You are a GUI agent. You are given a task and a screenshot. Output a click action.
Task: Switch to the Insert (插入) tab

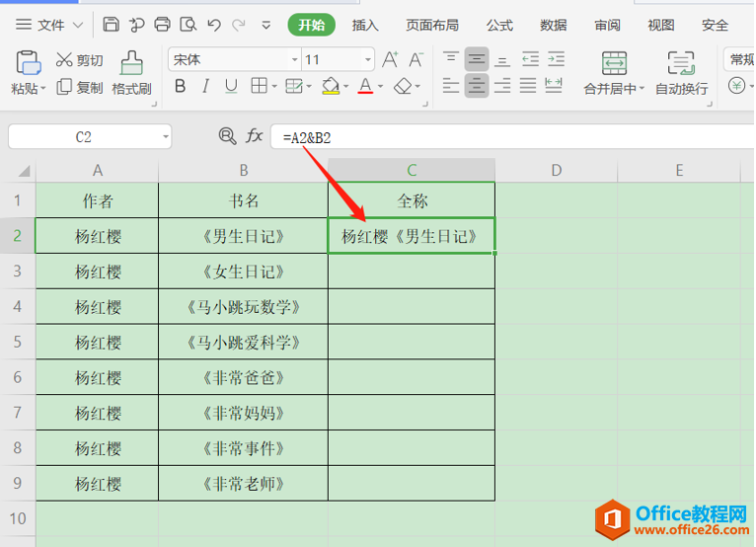[x=365, y=25]
